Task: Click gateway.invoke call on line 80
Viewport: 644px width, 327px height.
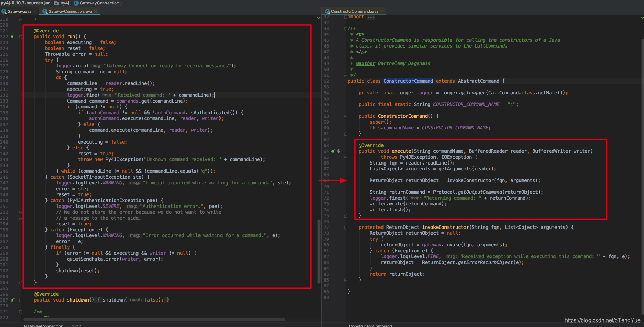Action: (x=441, y=245)
